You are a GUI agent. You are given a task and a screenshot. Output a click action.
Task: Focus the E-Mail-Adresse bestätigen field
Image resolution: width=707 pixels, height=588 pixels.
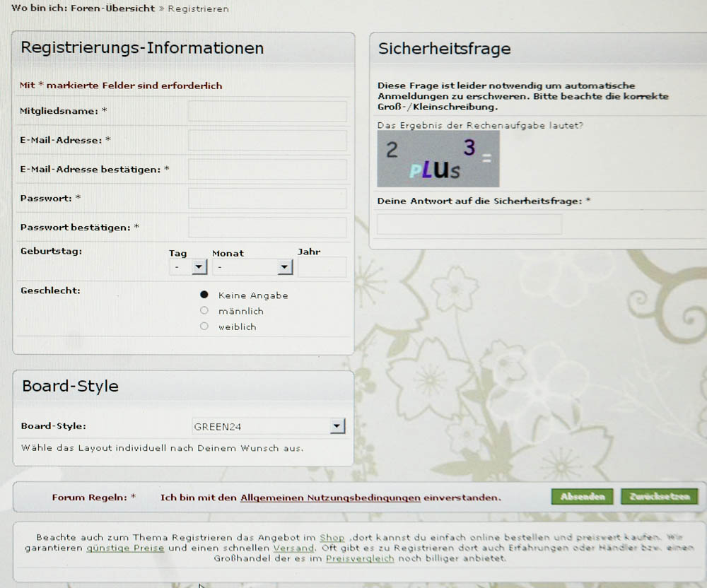tap(267, 170)
